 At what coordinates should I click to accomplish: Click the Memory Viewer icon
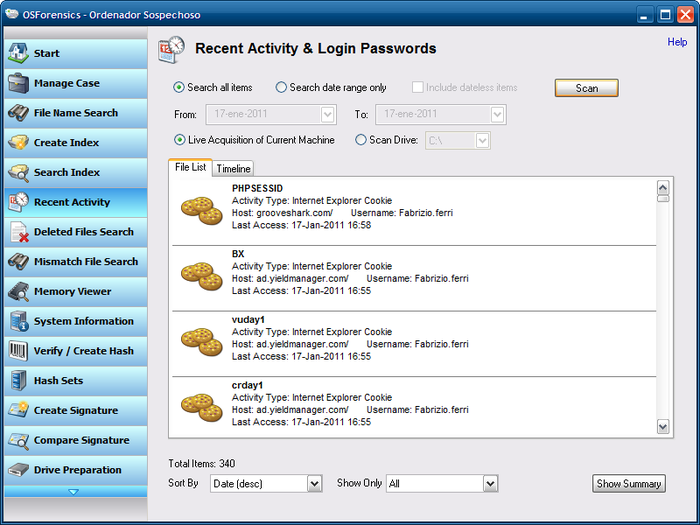pos(18,292)
